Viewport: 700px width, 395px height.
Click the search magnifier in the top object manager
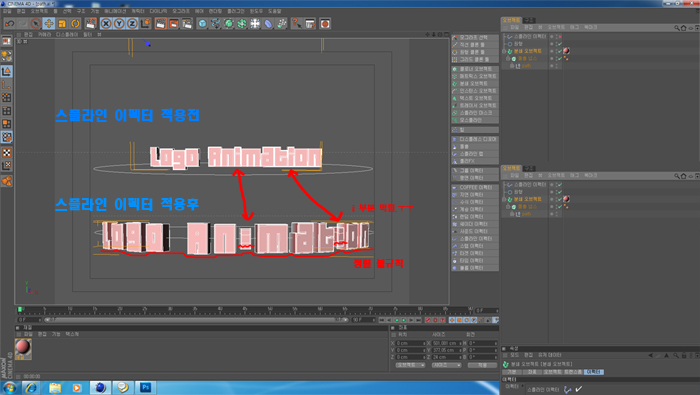[x=677, y=28]
